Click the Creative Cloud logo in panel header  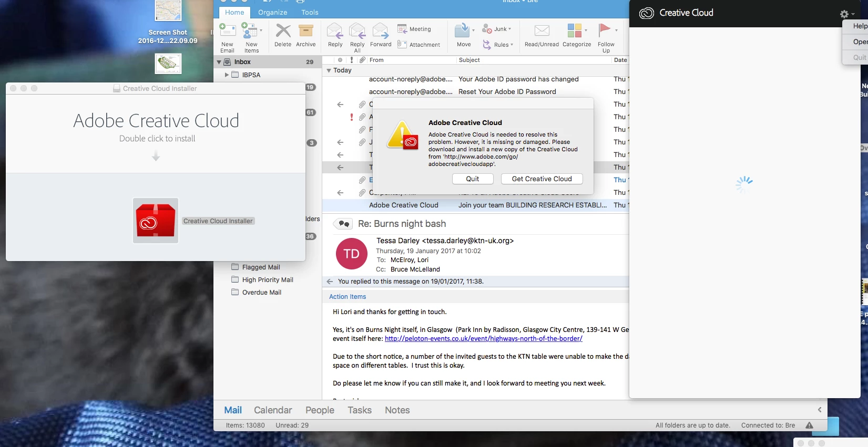point(646,13)
